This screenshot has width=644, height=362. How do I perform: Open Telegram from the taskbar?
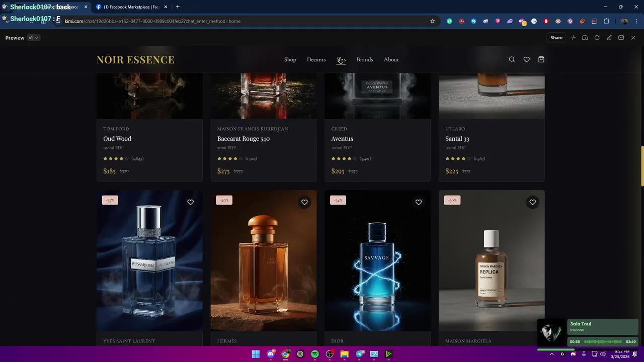point(359,354)
